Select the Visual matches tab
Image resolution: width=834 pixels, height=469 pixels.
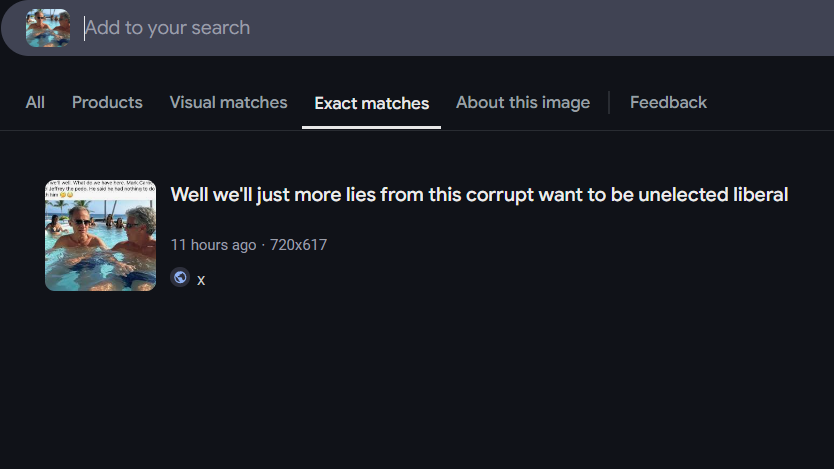228,102
